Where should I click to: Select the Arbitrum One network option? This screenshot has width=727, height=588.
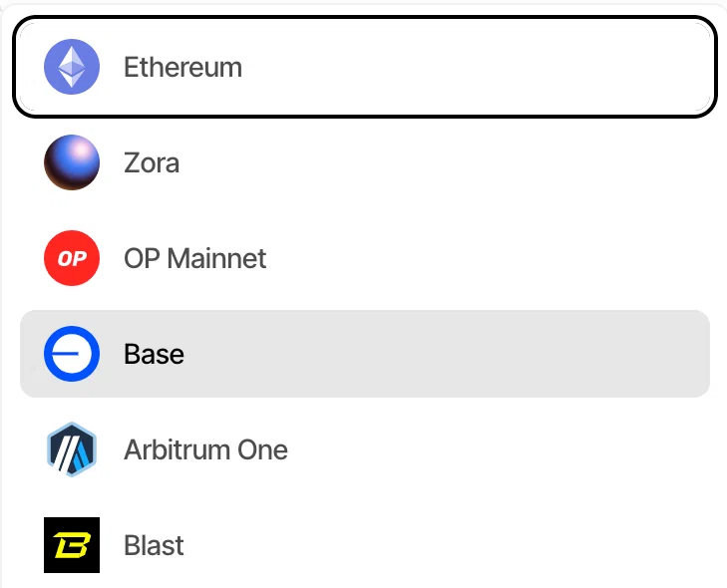point(365,449)
